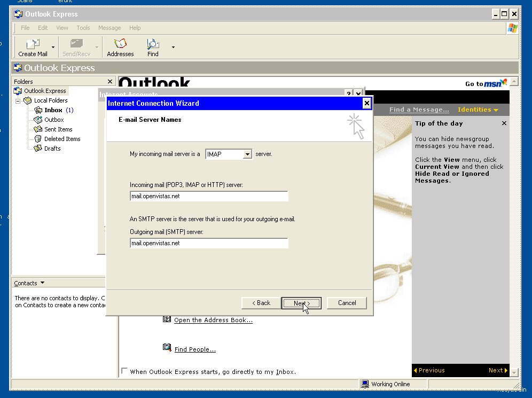Click the outgoing SMTP server field
532x398 pixels.
point(209,243)
